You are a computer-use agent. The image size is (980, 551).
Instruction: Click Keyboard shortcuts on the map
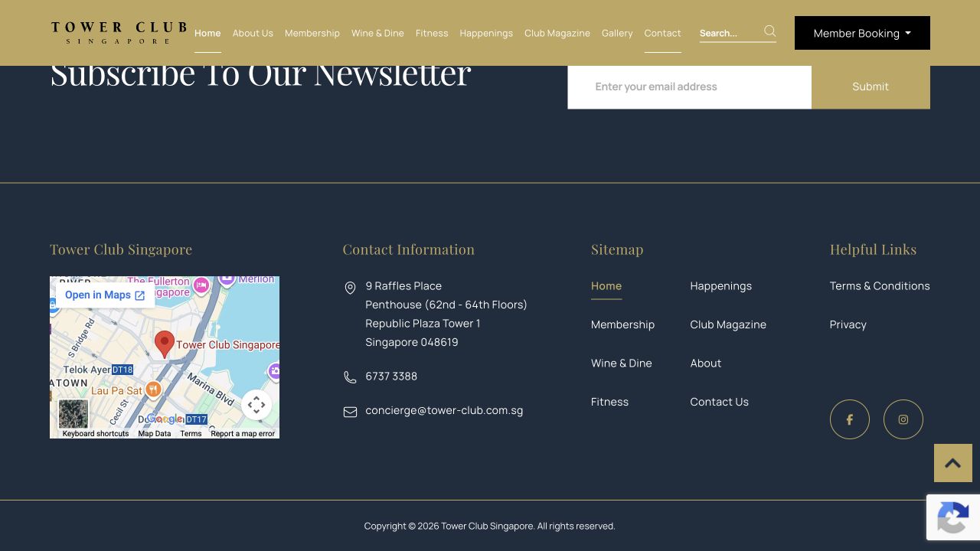tap(96, 434)
